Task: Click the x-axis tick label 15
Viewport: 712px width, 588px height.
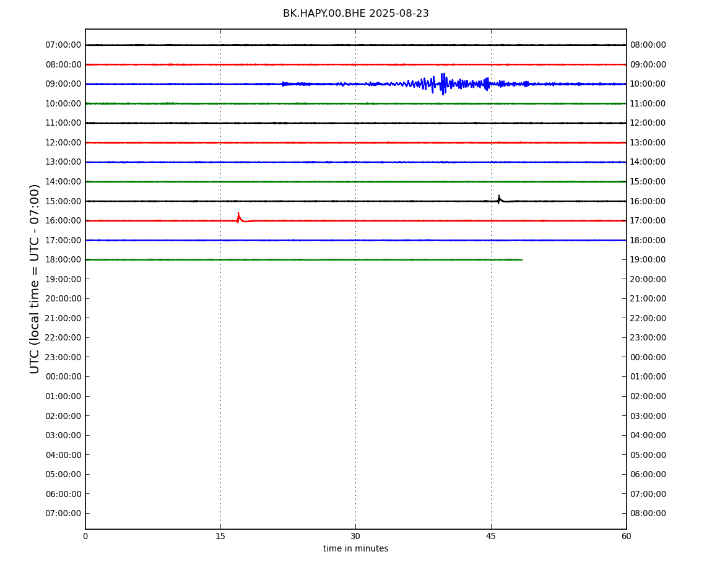Action: point(220,536)
